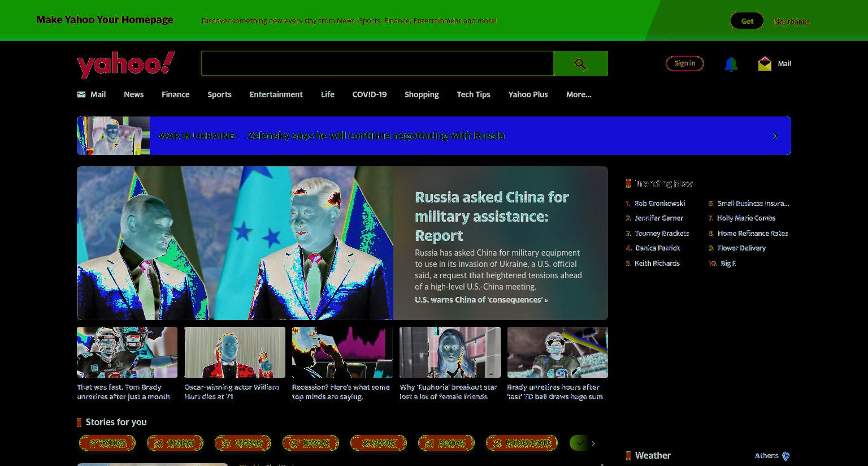
Task: Open the Putin and Xi lead story image
Action: tap(235, 243)
